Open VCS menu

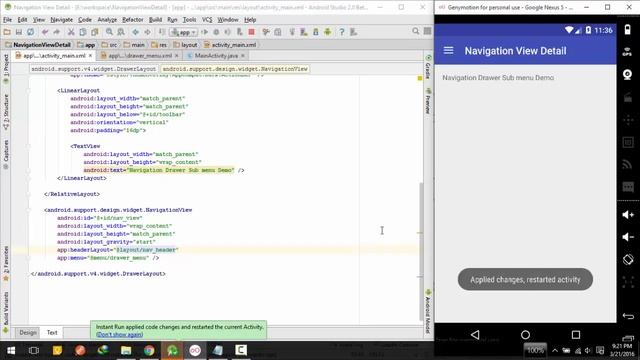tap(207, 20)
